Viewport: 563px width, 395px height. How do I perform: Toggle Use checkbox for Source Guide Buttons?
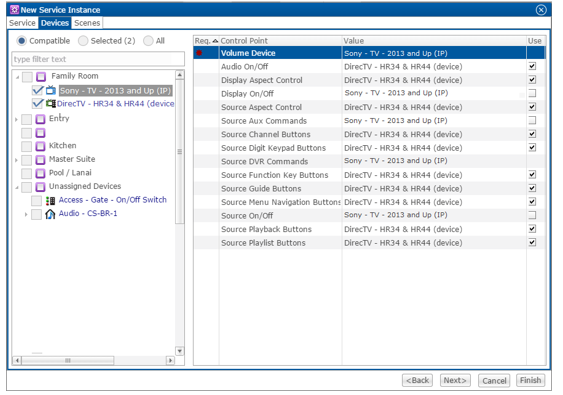click(532, 188)
